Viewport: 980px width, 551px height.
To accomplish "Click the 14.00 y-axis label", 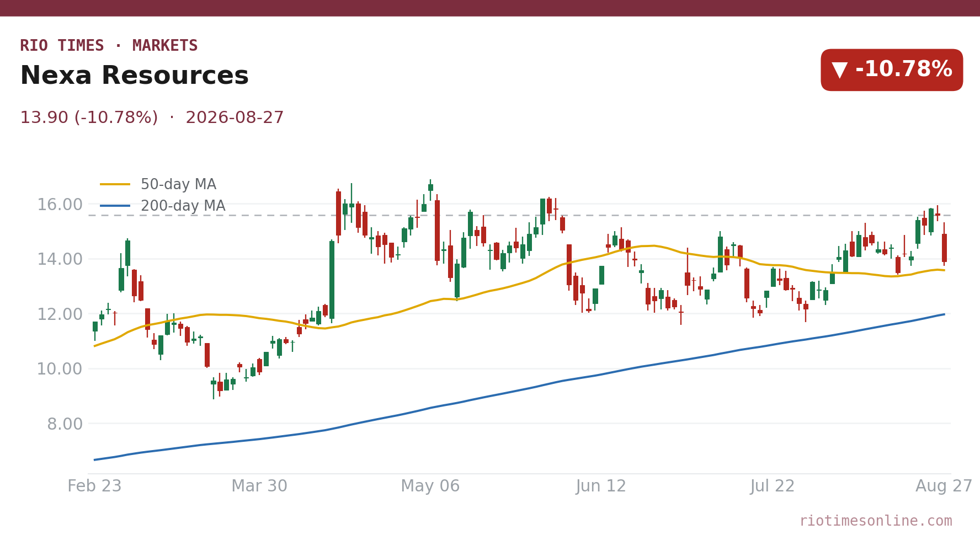I will 60,259.
